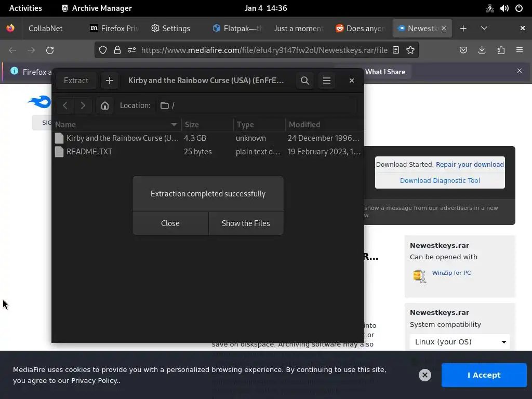
Task: Click the Repair your download link
Action: [470, 165]
